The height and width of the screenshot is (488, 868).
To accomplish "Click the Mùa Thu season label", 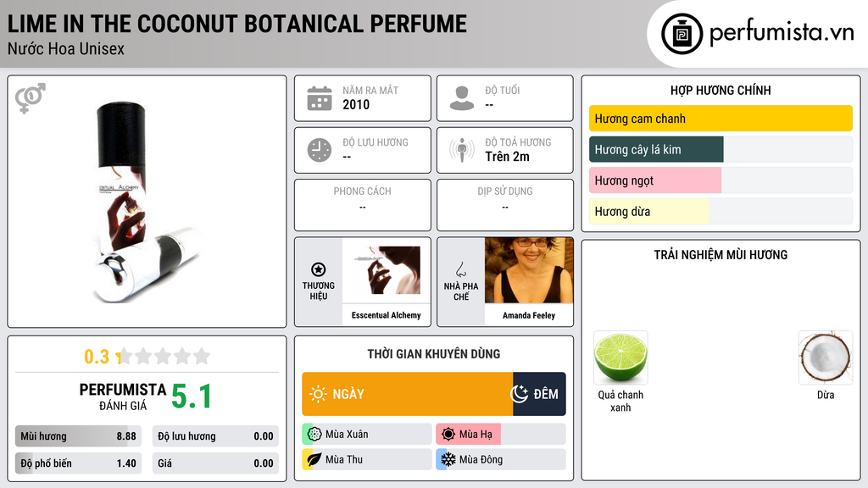I will 344,459.
